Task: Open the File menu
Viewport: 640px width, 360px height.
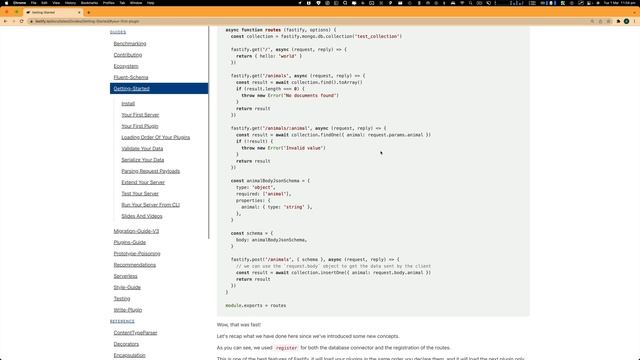Action: tap(33, 3)
